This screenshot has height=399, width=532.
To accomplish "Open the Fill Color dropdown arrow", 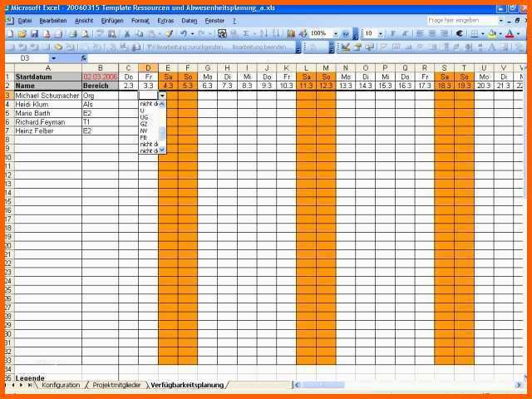I will coord(500,33).
